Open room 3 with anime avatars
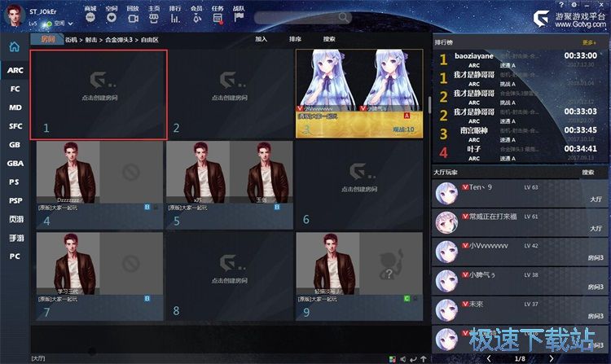Image resolution: width=611 pixels, height=364 pixels. (359, 94)
